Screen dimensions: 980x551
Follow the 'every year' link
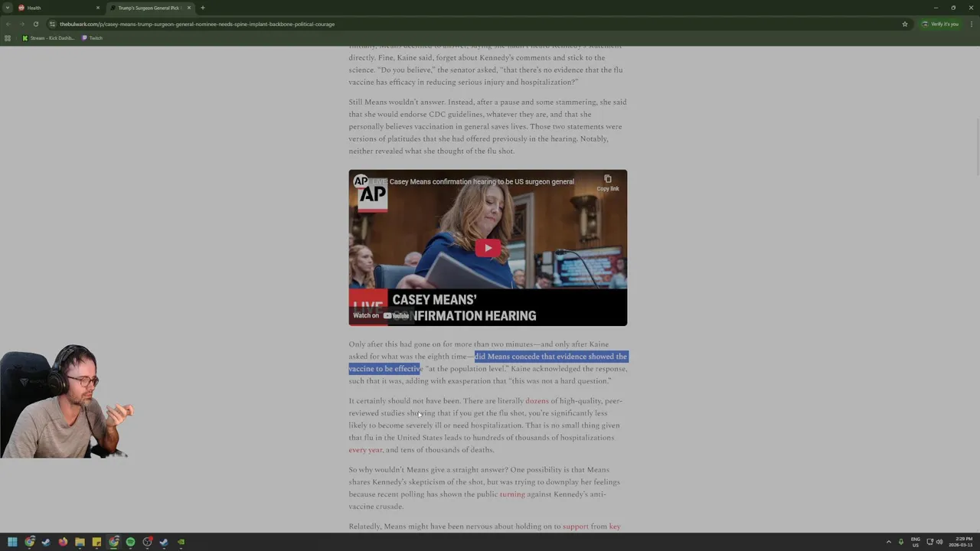click(x=365, y=450)
